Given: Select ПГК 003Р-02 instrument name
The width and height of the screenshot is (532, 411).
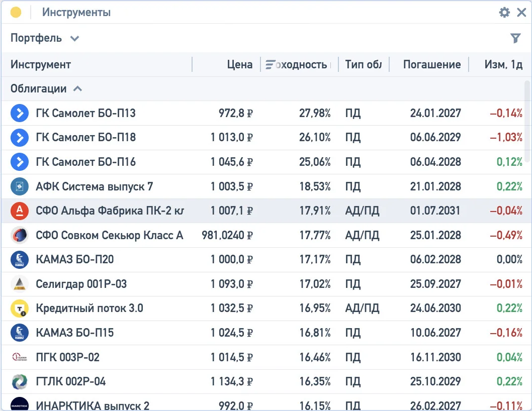Looking at the screenshot, I should pyautogui.click(x=68, y=357).
